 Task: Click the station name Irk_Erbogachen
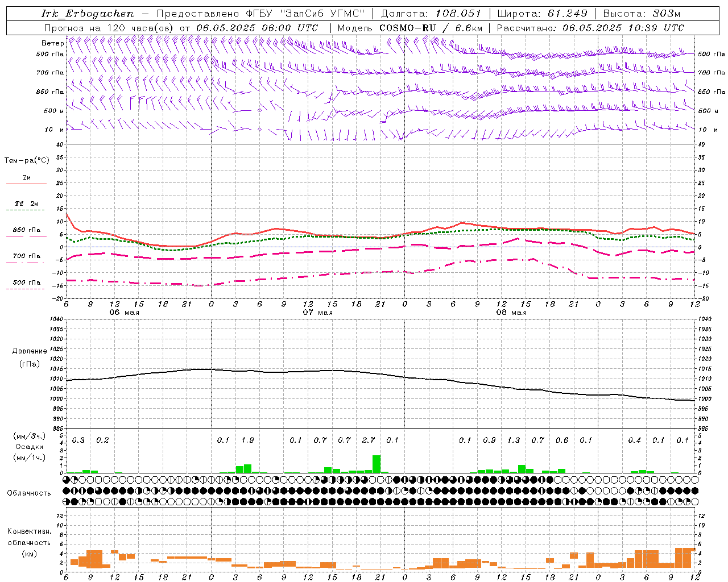88,14
